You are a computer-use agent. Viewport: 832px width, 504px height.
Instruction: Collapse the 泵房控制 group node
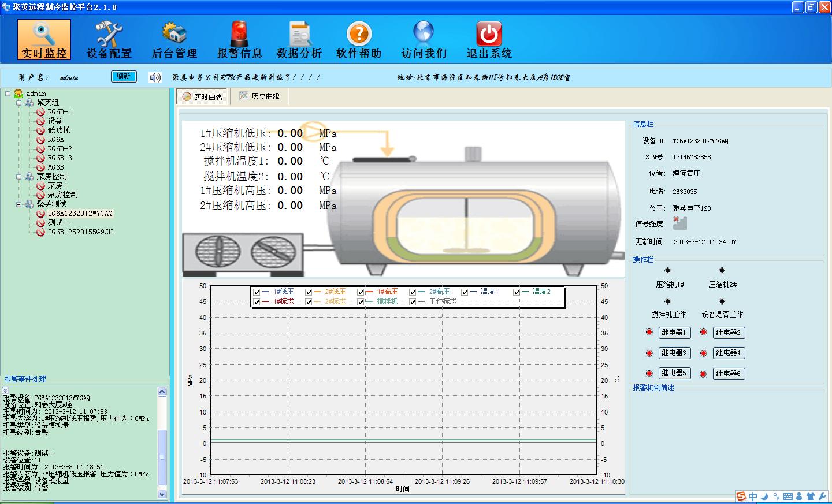point(18,177)
